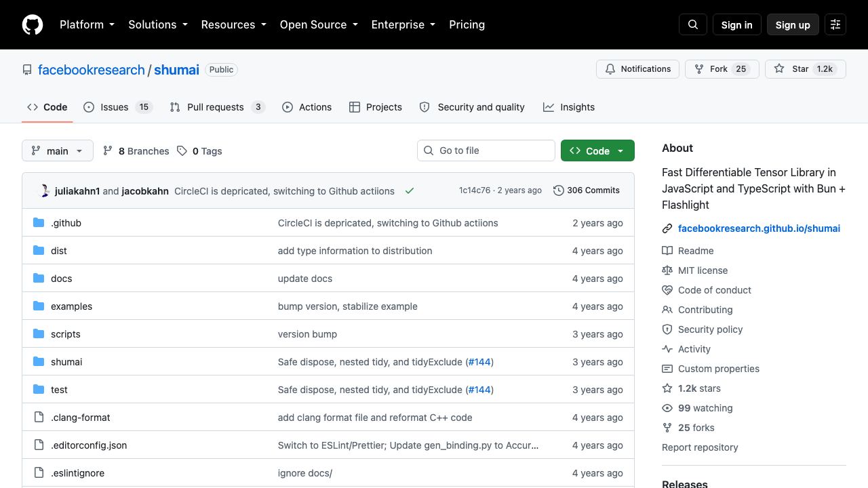Open appearance settings icon in header

835,24
